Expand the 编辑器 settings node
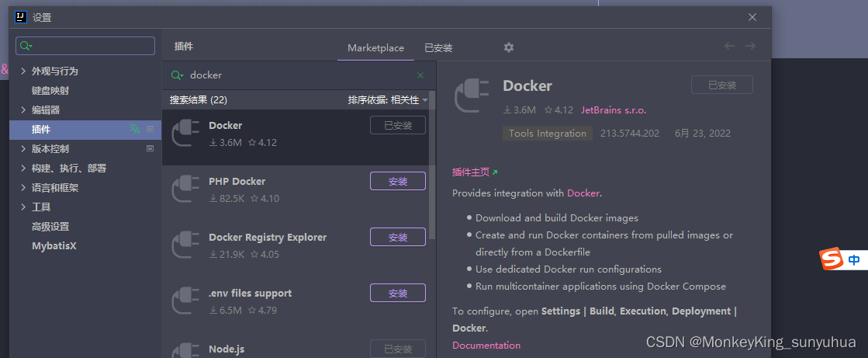This screenshot has height=358, width=868. (23, 109)
